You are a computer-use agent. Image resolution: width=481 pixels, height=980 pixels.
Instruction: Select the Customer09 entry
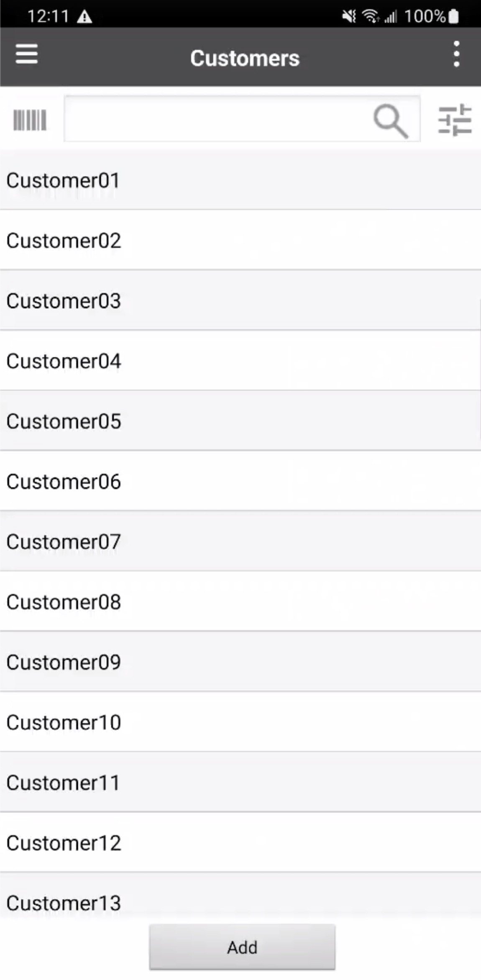pyautogui.click(x=240, y=662)
